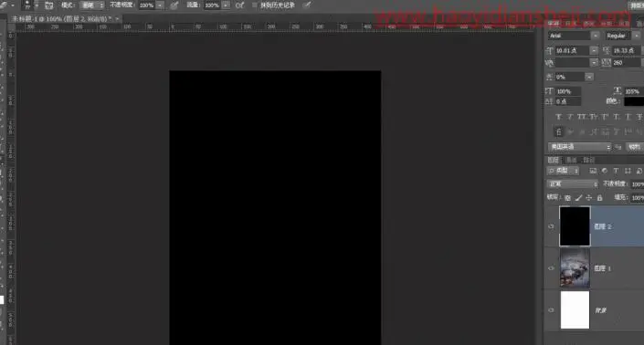The width and height of the screenshot is (644, 345).
Task: Toggle the brush panel icon
Action: 49,5
